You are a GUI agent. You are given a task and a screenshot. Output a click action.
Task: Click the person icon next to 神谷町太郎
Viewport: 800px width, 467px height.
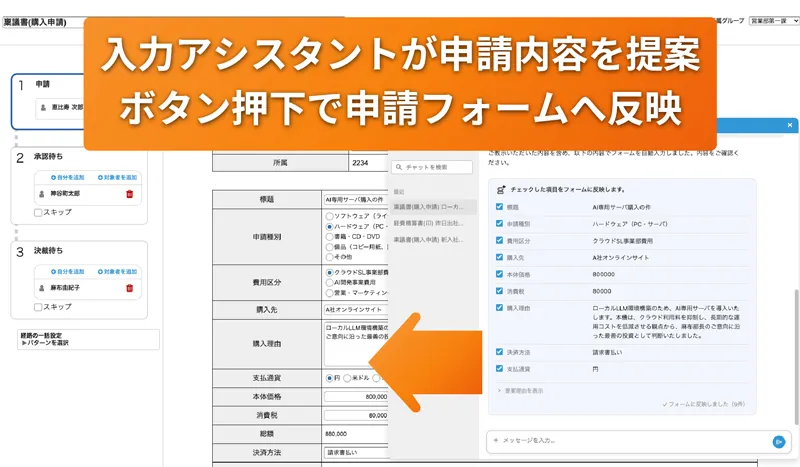(42, 194)
